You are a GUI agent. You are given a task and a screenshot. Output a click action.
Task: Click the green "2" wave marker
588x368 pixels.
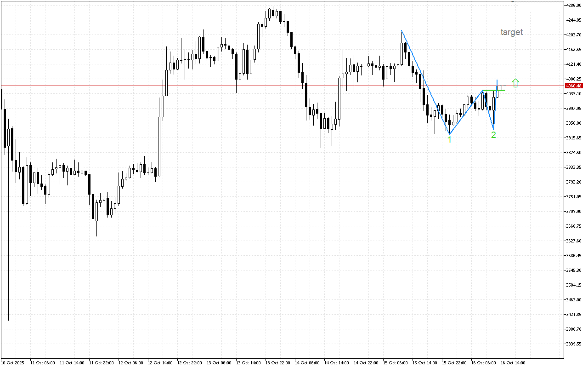click(493, 135)
